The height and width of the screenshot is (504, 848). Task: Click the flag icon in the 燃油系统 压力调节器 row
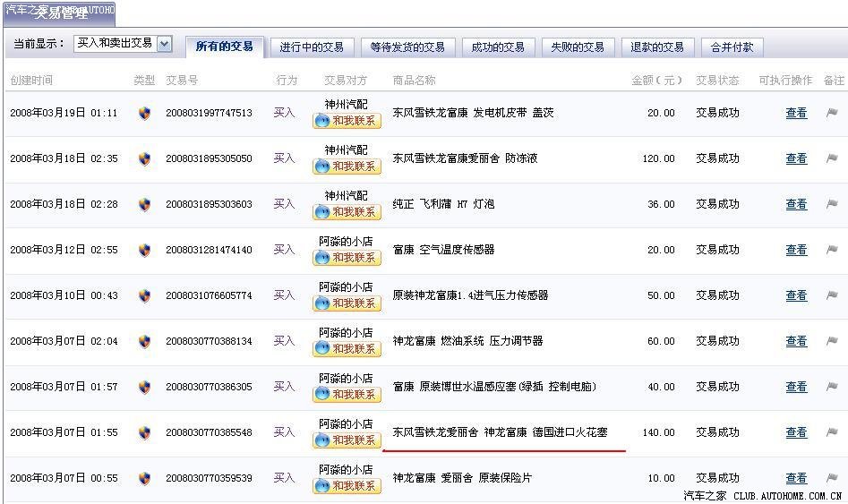[x=831, y=341]
